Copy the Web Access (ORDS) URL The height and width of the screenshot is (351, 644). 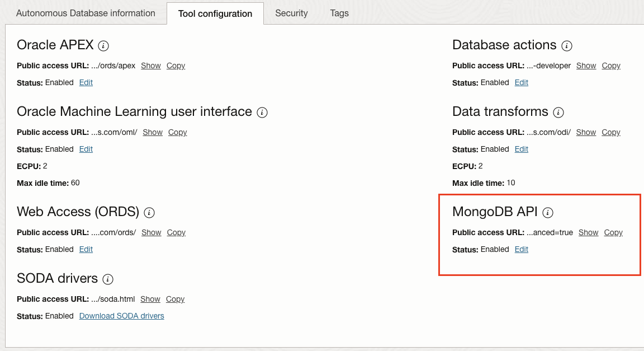pyautogui.click(x=176, y=232)
